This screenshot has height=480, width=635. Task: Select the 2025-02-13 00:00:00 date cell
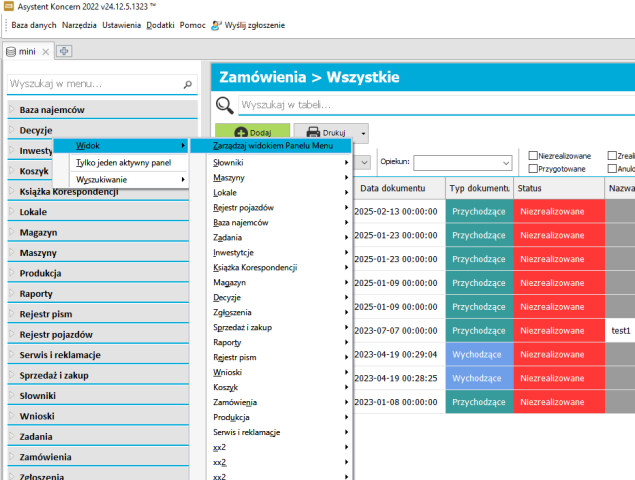click(399, 211)
